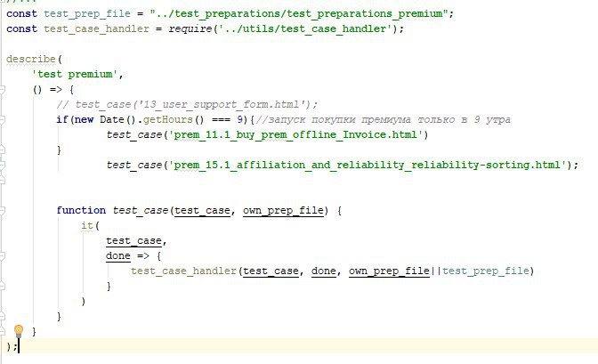The image size is (598, 364).
Task: Click the if keyword
Action: pyautogui.click(x=62, y=119)
